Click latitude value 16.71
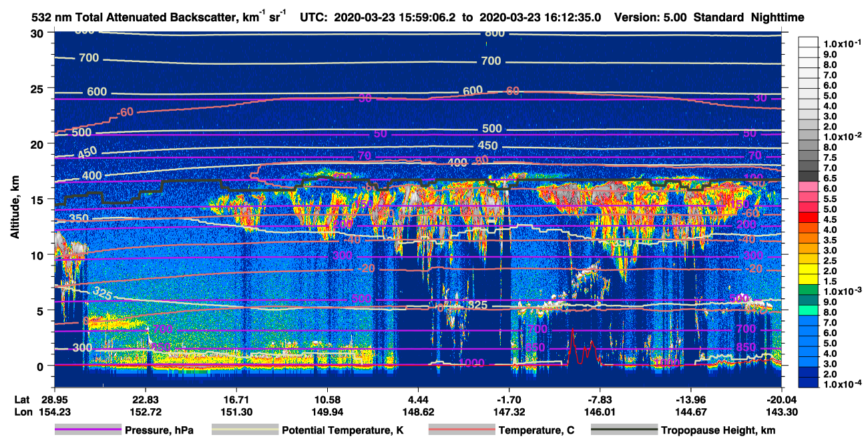Screen dimensions: 868x445 click(x=236, y=399)
